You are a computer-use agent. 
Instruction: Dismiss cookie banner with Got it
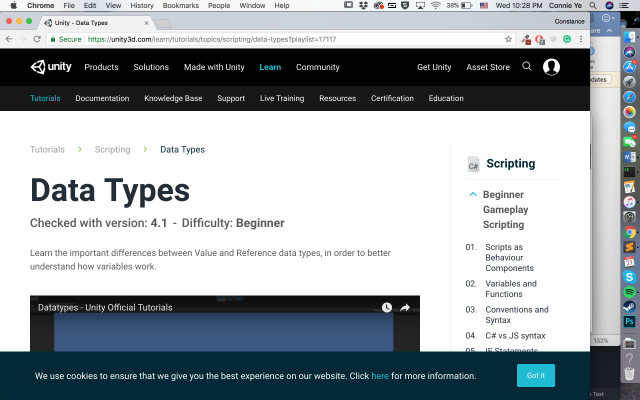[x=536, y=375]
